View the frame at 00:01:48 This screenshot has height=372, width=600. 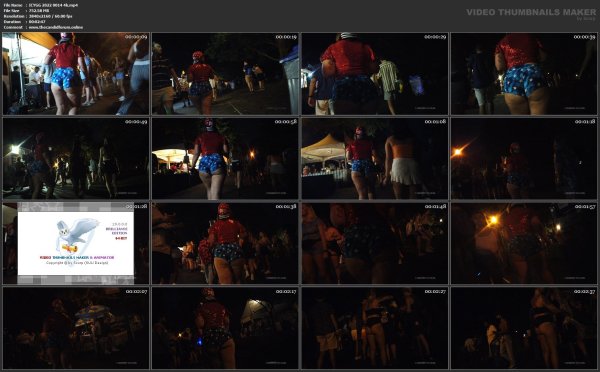point(375,243)
